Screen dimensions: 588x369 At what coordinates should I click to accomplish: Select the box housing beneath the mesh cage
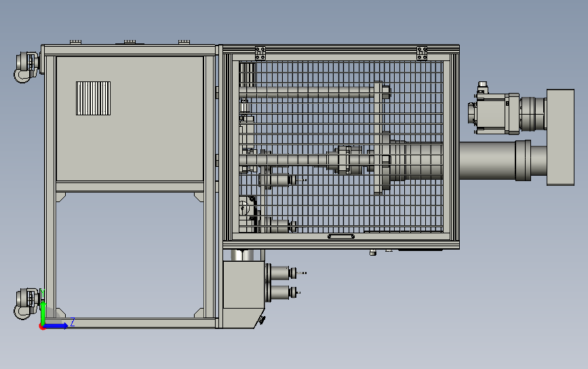click(243, 294)
